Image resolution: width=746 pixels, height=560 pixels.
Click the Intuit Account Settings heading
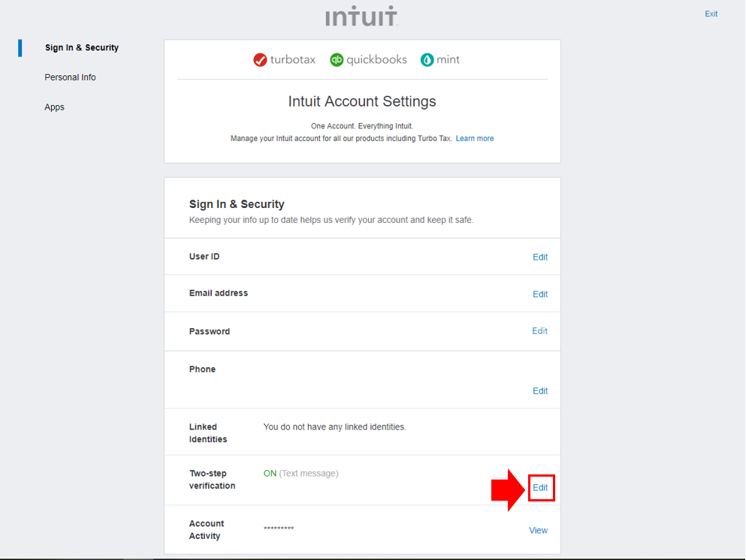362,101
